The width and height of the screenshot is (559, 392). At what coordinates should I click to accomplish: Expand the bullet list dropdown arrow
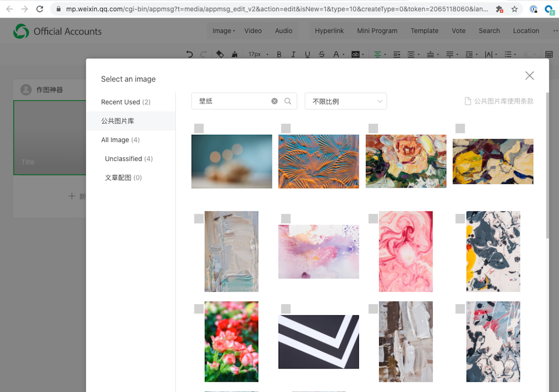click(x=515, y=54)
